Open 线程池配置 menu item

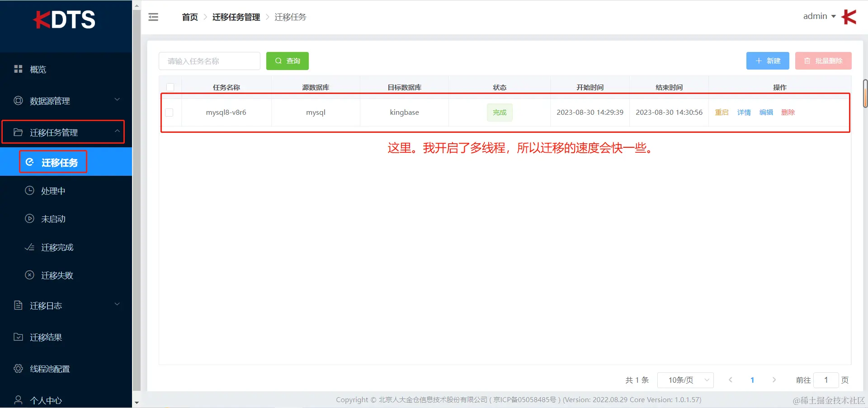[66, 369]
